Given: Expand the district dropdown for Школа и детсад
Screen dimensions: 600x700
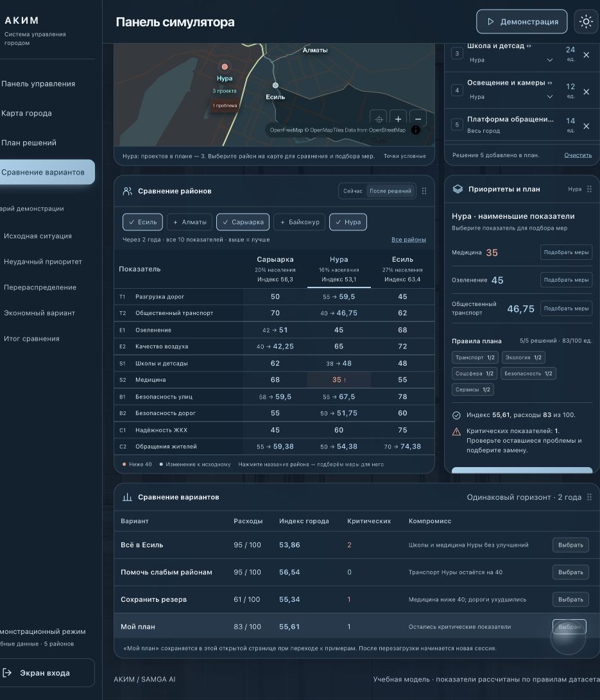Looking at the screenshot, I should (x=550, y=60).
